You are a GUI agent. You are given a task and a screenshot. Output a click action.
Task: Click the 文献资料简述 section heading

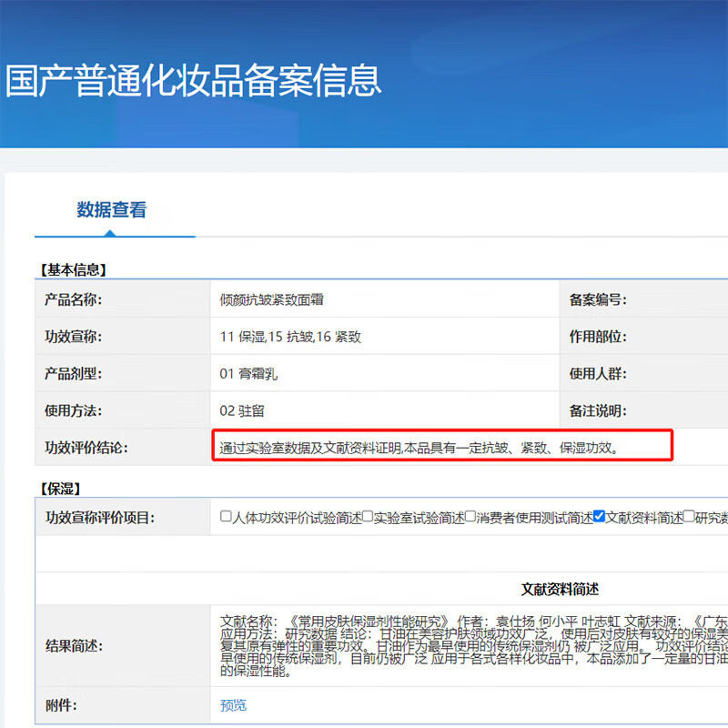click(559, 590)
